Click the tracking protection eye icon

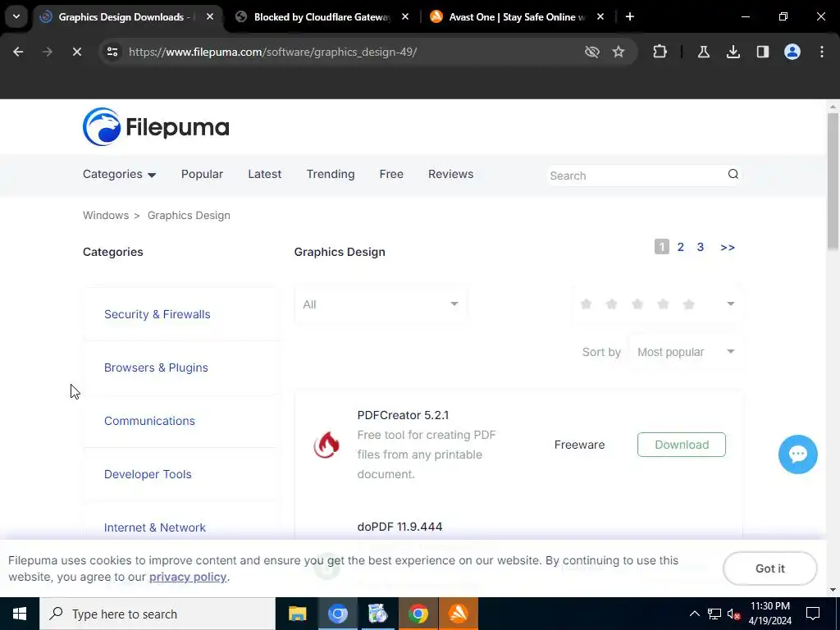click(x=592, y=52)
